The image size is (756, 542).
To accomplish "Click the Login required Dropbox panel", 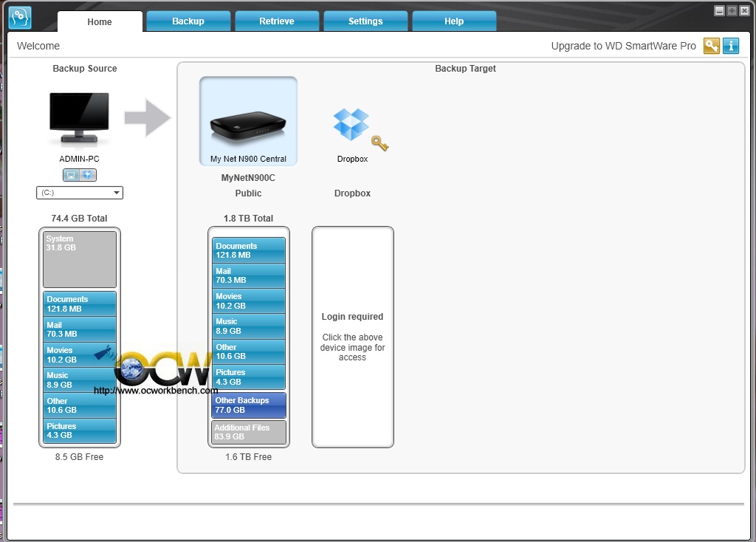I will point(352,337).
